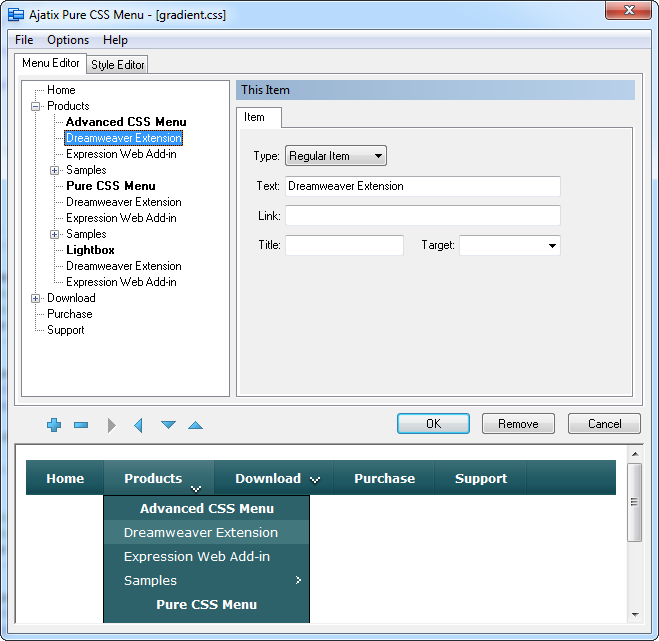This screenshot has width=659, height=641.
Task: Select highlighted Dreamweaver Extension tree item
Action: tap(124, 138)
